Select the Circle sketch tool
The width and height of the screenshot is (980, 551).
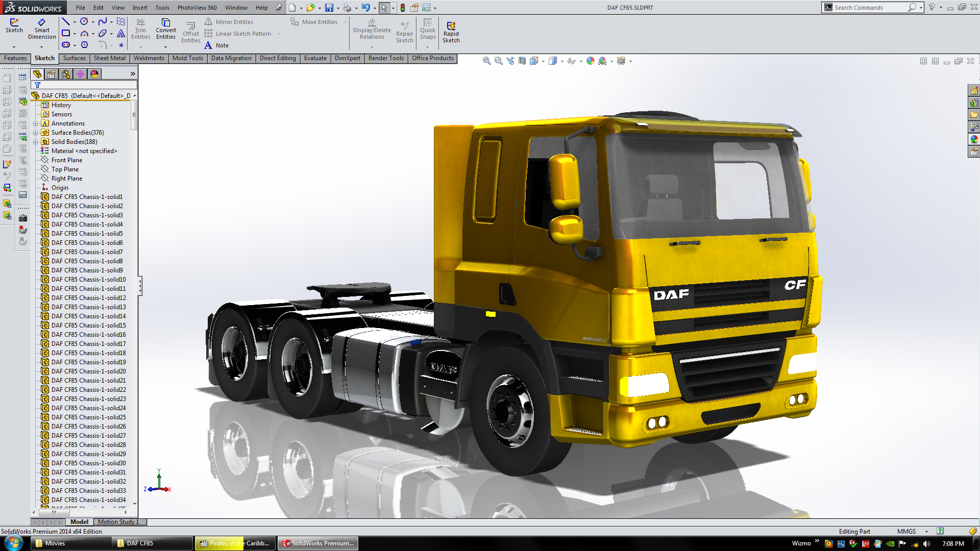(84, 21)
